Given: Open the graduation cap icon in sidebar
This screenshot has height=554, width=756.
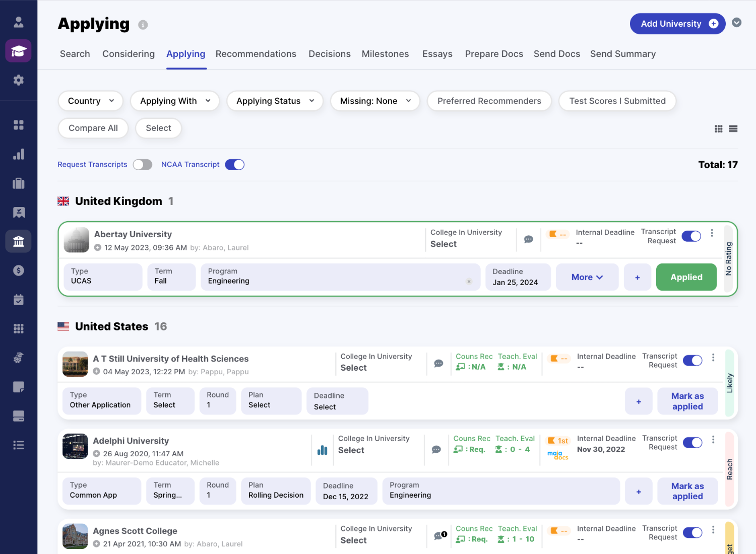Looking at the screenshot, I should point(19,51).
